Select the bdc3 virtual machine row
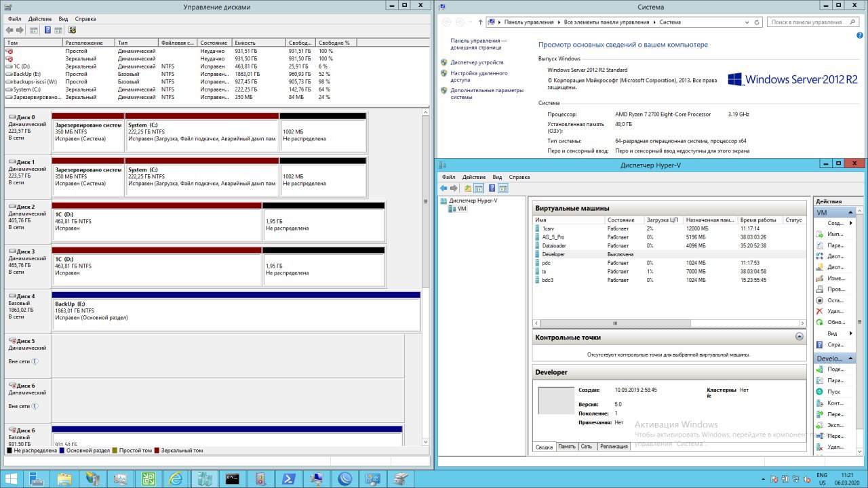868x488 pixels. click(669, 280)
